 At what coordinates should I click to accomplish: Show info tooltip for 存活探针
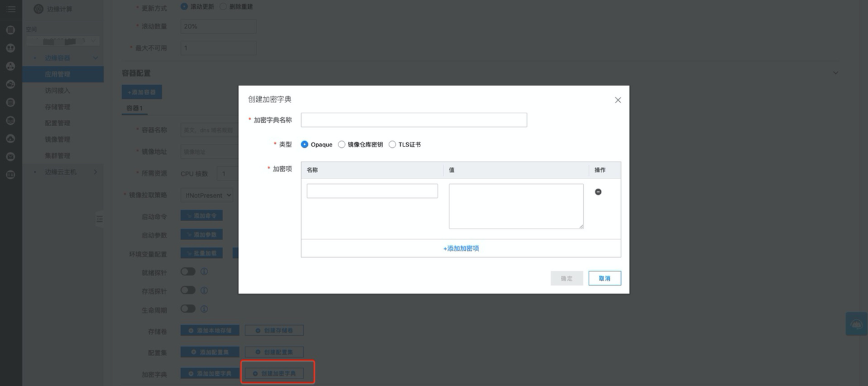pos(204,290)
